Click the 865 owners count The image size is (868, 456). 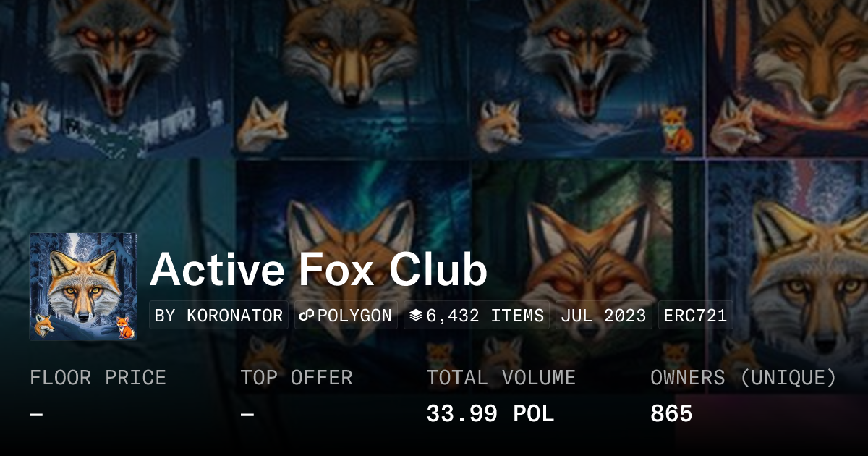(x=671, y=414)
